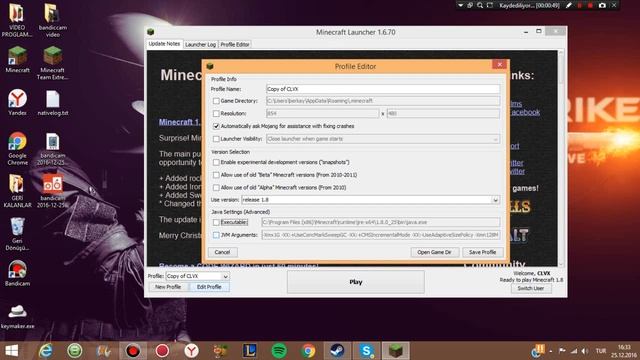Show hidden system tray icons arrow
Viewport: 640px width, 360px height.
click(551, 351)
